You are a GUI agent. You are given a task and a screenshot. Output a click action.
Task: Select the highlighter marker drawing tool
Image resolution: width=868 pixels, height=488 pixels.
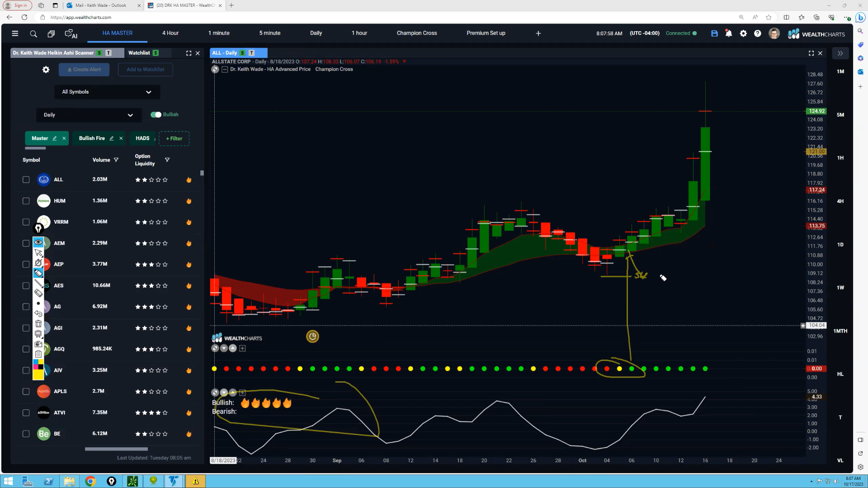(x=38, y=273)
